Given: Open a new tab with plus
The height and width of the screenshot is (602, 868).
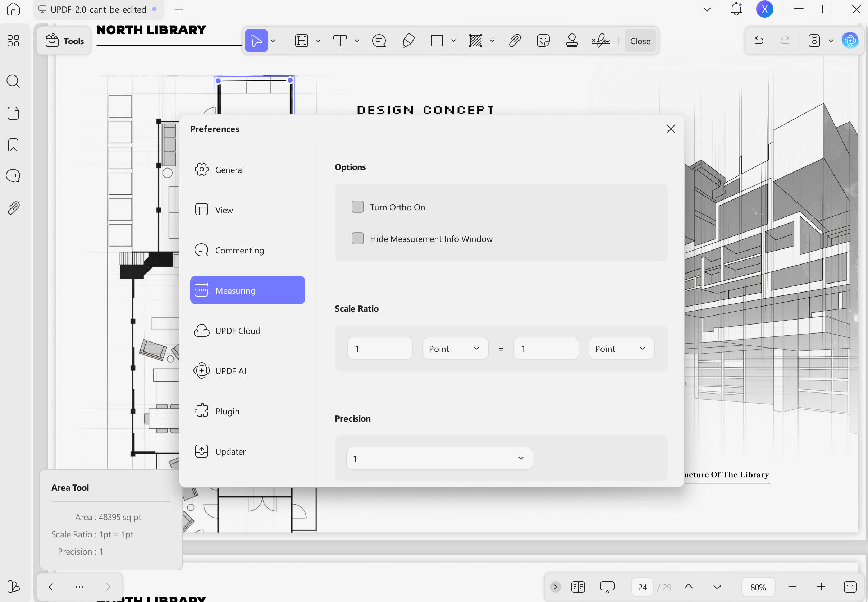Looking at the screenshot, I should pyautogui.click(x=179, y=9).
